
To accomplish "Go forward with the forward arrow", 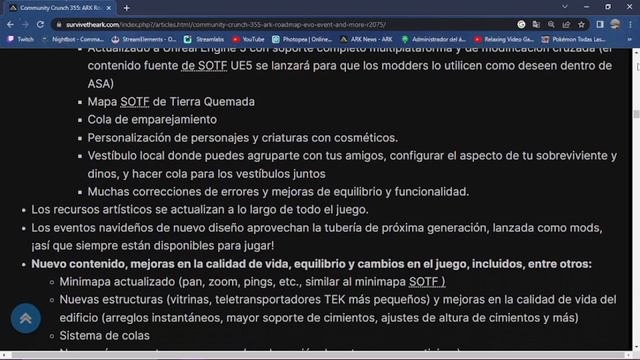I will point(25,24).
